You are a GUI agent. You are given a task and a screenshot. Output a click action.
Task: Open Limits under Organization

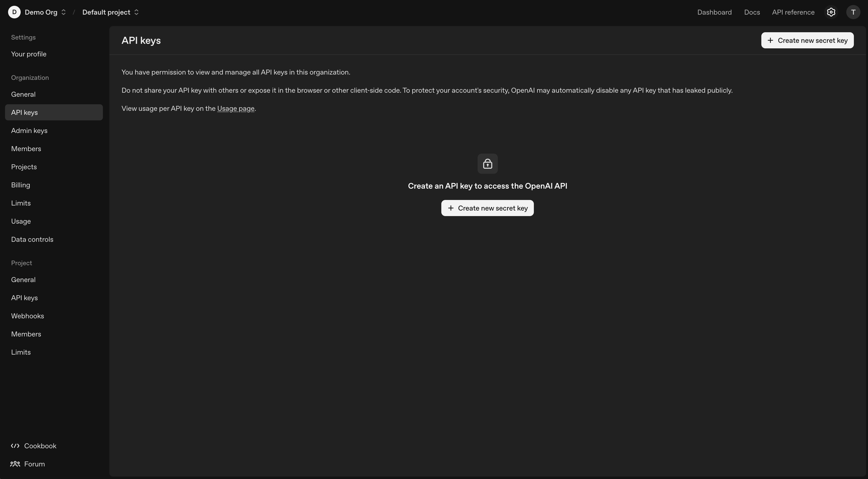(x=21, y=203)
